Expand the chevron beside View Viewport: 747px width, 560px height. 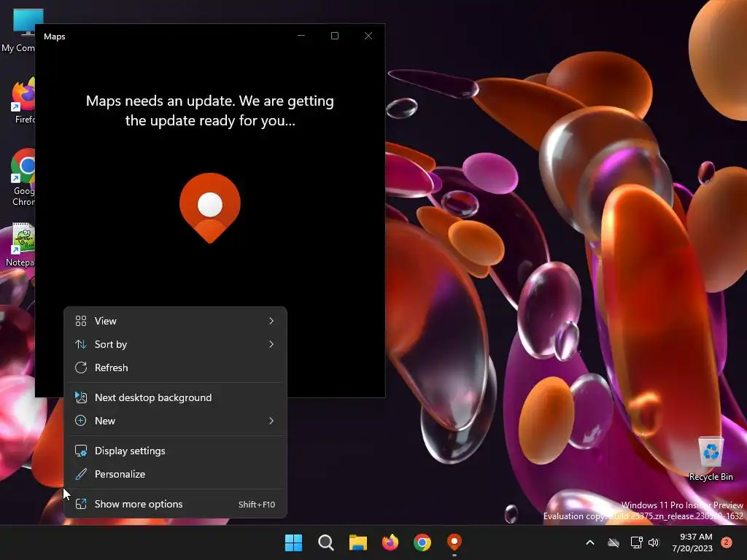pyautogui.click(x=271, y=321)
